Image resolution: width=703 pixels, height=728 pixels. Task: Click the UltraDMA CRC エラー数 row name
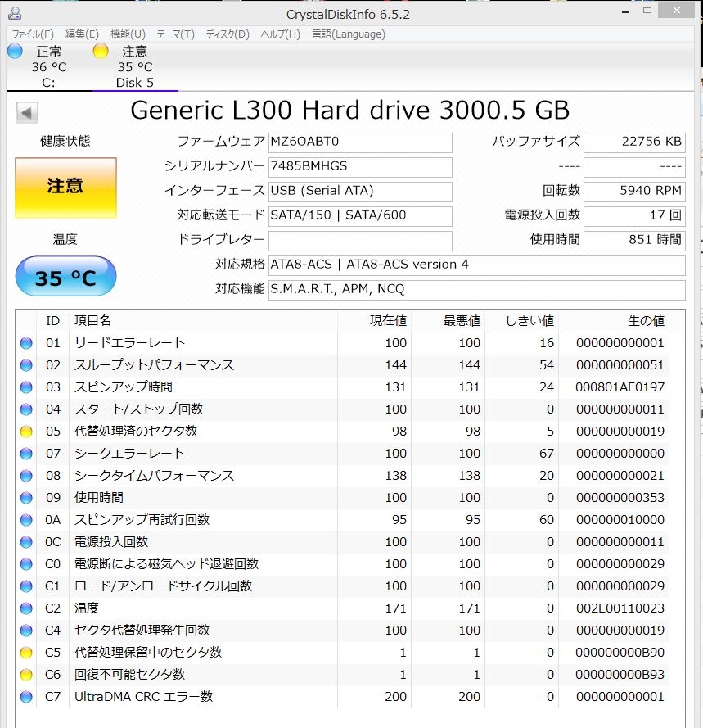point(143,697)
